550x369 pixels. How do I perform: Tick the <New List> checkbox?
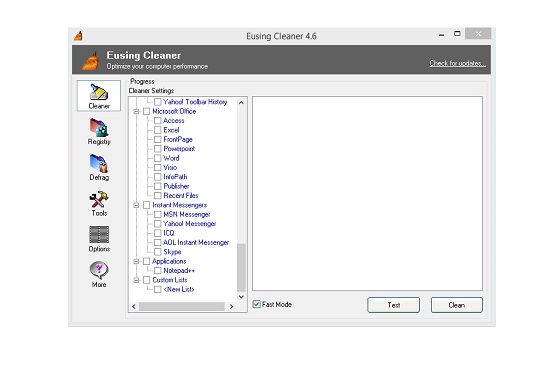[158, 289]
